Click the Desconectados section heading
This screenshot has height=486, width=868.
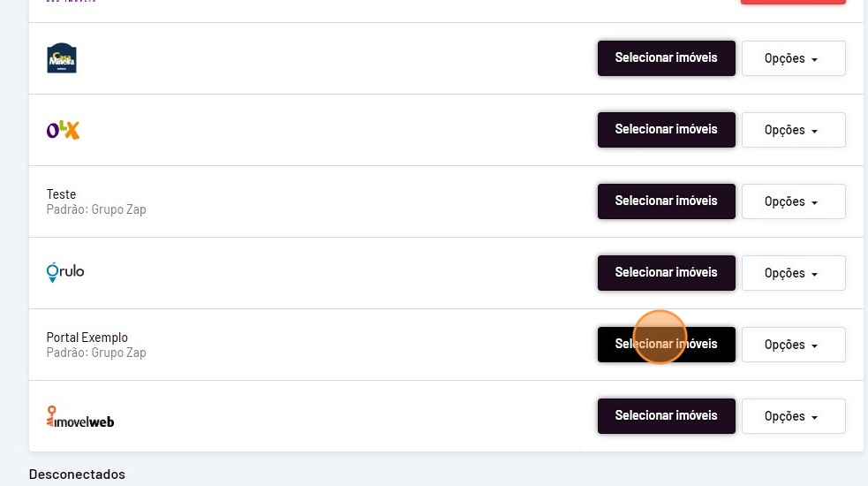(x=77, y=475)
